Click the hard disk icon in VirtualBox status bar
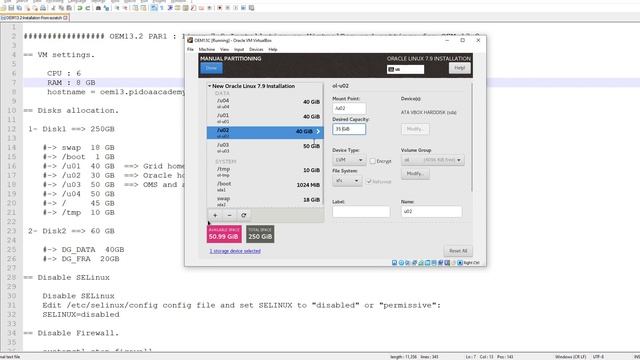The image size is (640, 360). point(394,263)
